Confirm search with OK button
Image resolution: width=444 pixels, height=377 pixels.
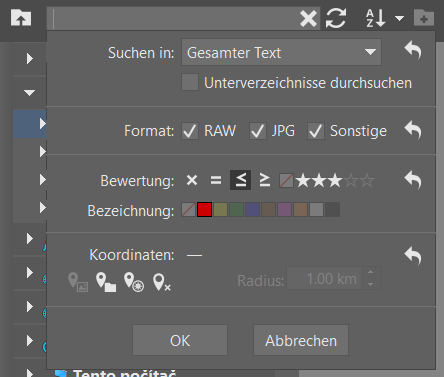pyautogui.click(x=180, y=340)
